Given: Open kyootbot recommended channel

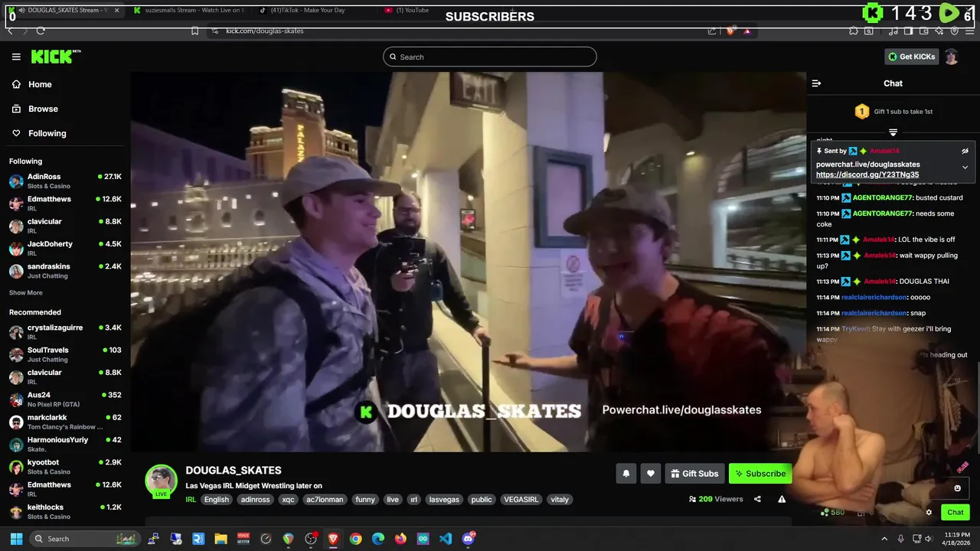Looking at the screenshot, I should point(65,466).
